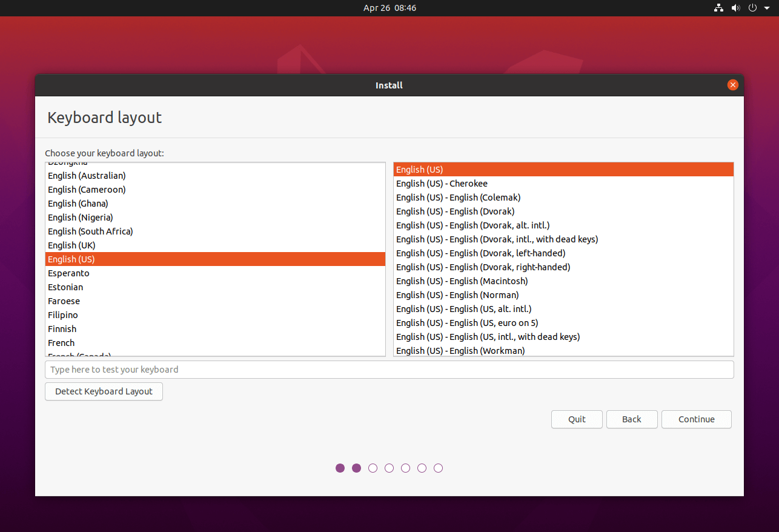Viewport: 779px width, 532px height.
Task: Click the Back button
Action: (x=631, y=419)
